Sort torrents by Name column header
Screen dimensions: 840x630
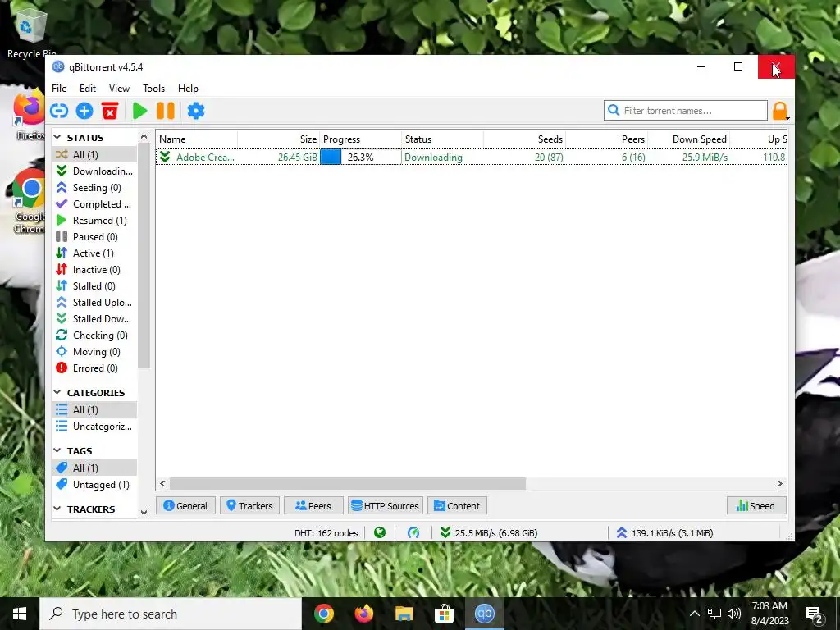(x=197, y=139)
